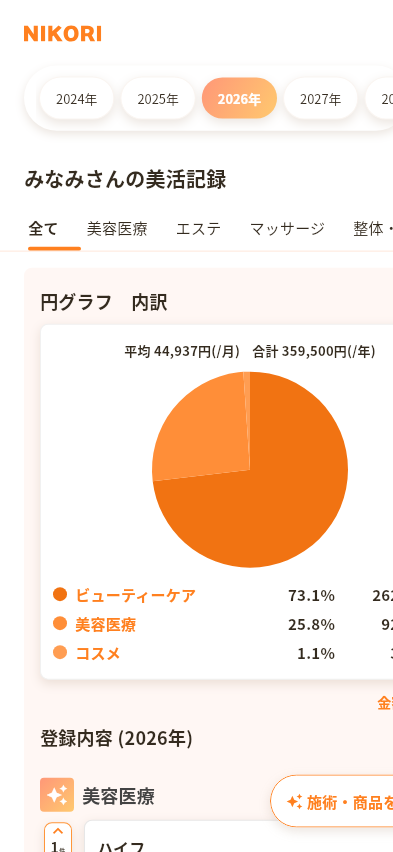Screen dimensions: 393x852
Task: Click the dark orange dot for ビューティーケア
Action: 60,594
